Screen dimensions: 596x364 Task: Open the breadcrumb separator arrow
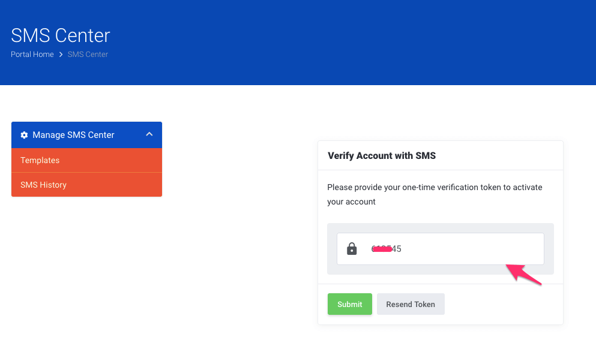pyautogui.click(x=60, y=54)
